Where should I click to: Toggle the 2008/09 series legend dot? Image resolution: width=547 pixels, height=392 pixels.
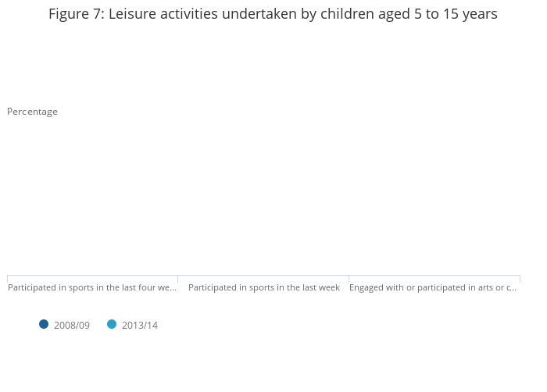44,324
